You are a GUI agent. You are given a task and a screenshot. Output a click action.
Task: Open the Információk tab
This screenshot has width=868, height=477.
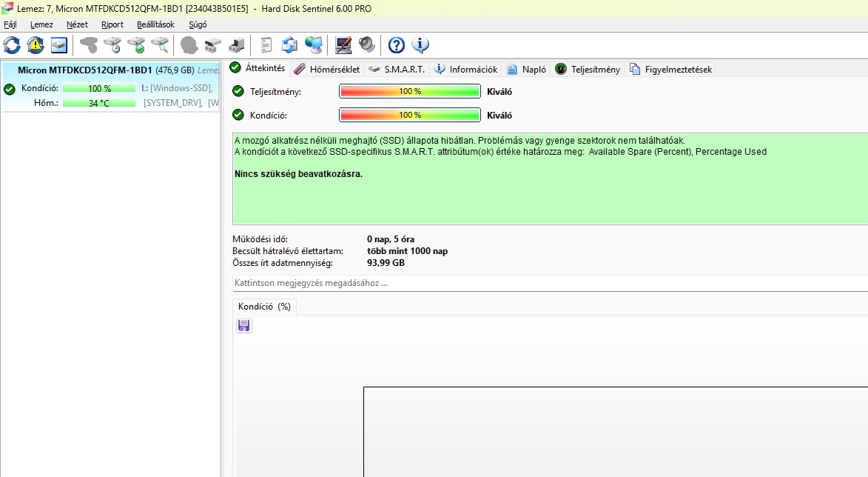pyautogui.click(x=465, y=69)
